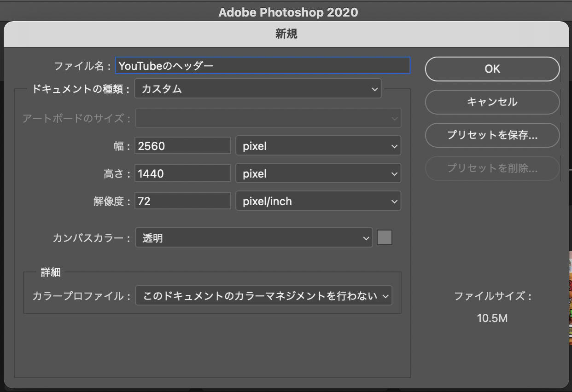The width and height of the screenshot is (572, 392).
Task: Open the カラープロファイル dropdown in 詳細 section
Action: coord(263,296)
